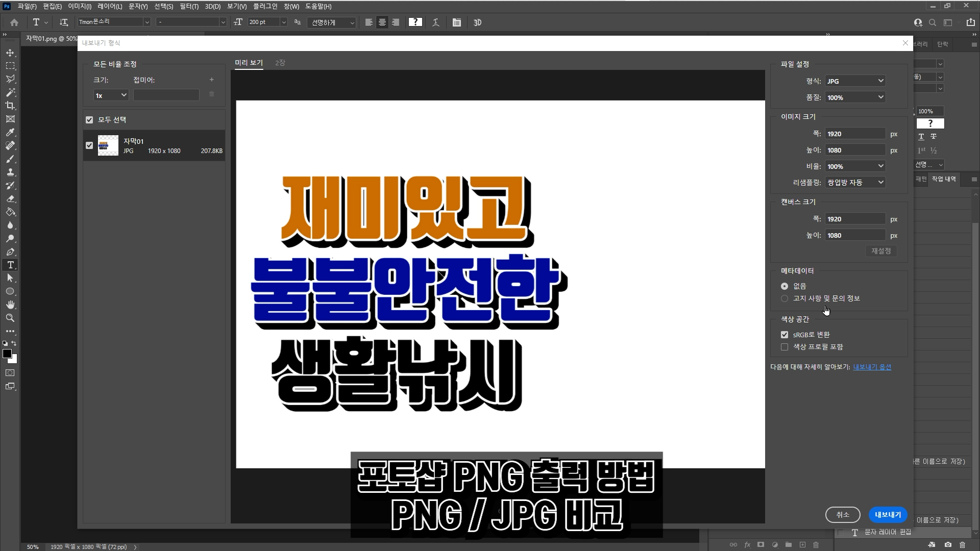Viewport: 980px width, 551px height.
Task: Select the Zoom tool
Action: [x=10, y=318]
